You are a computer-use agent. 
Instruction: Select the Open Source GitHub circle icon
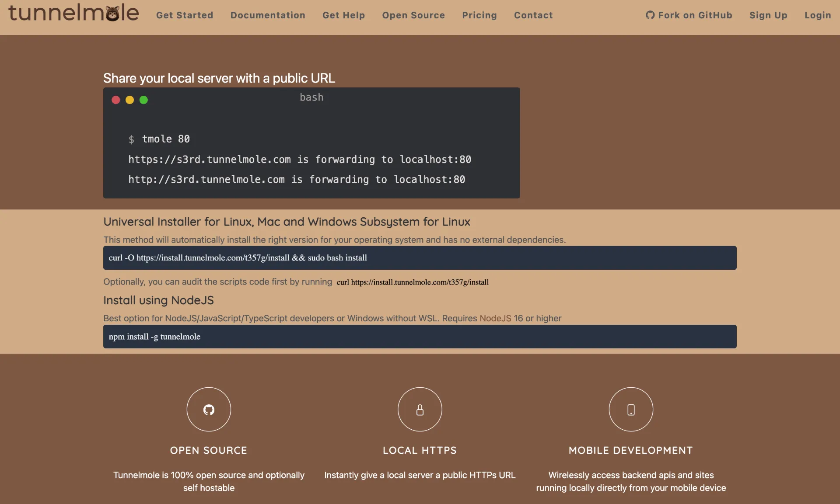(x=209, y=409)
